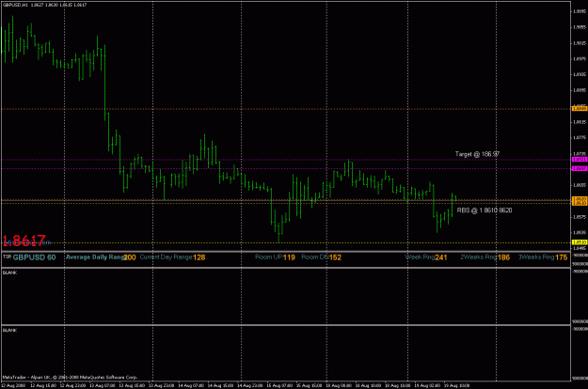
Task: Click the TSR label in indicator strip
Action: point(7,257)
